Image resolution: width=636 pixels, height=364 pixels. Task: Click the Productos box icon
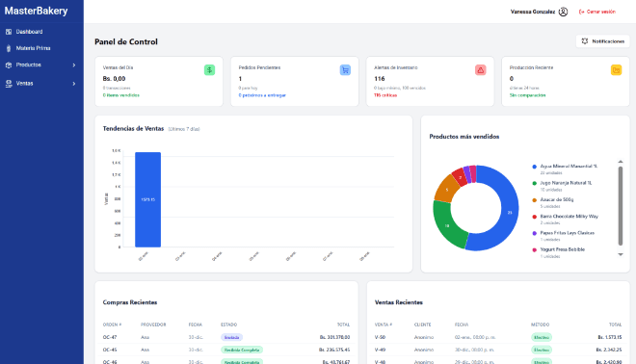pyautogui.click(x=9, y=65)
